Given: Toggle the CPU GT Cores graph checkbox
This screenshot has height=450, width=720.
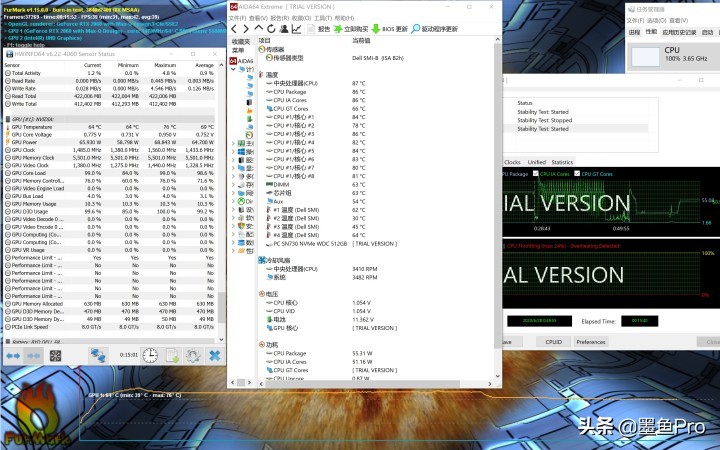Looking at the screenshot, I should 577,174.
